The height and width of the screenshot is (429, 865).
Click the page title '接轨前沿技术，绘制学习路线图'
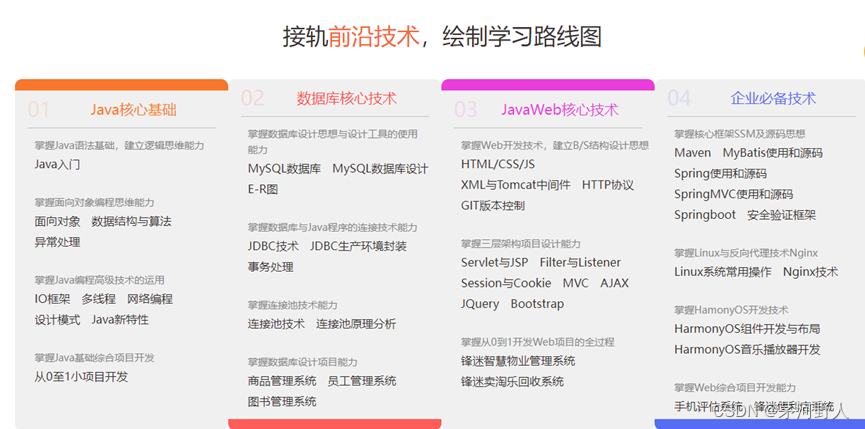(x=442, y=37)
